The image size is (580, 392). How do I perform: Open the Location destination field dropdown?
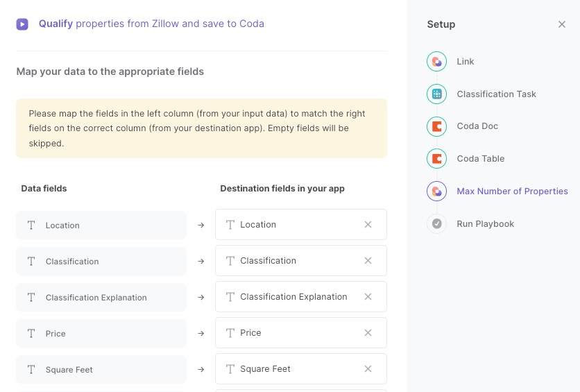point(300,225)
